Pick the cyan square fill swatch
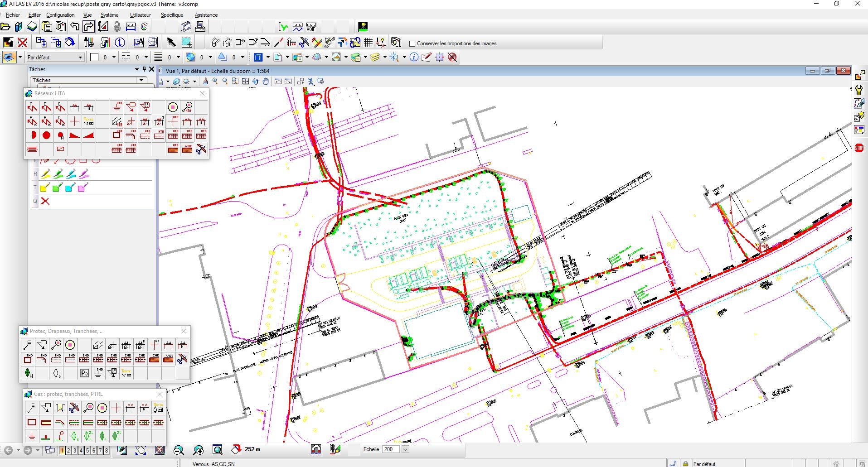Screen dimensions: 868x467 (70, 188)
